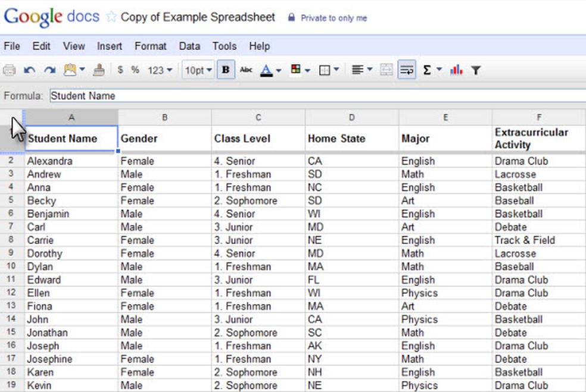
Task: Expand background color dropdown arrow
Action: click(x=307, y=70)
